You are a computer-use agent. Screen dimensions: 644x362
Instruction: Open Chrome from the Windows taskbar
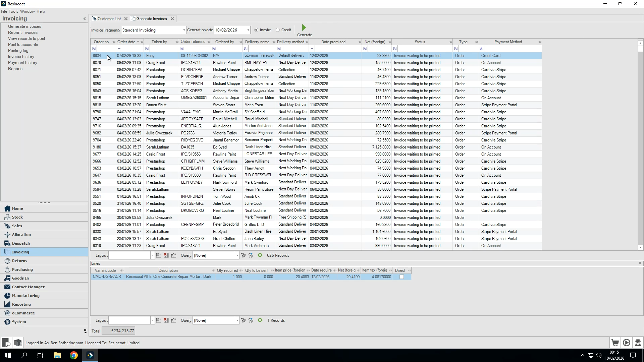[74, 355]
